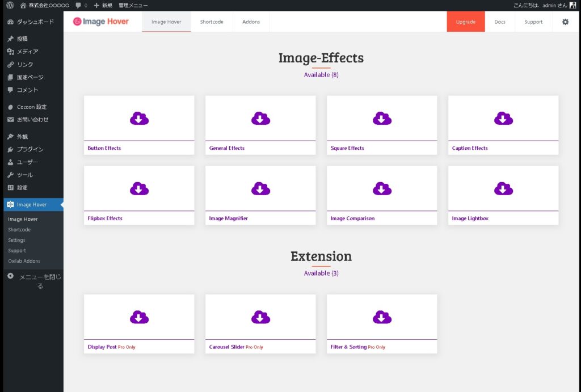Click the Carousel Slider extension card
The width and height of the screenshot is (581, 392).
pyautogui.click(x=260, y=323)
